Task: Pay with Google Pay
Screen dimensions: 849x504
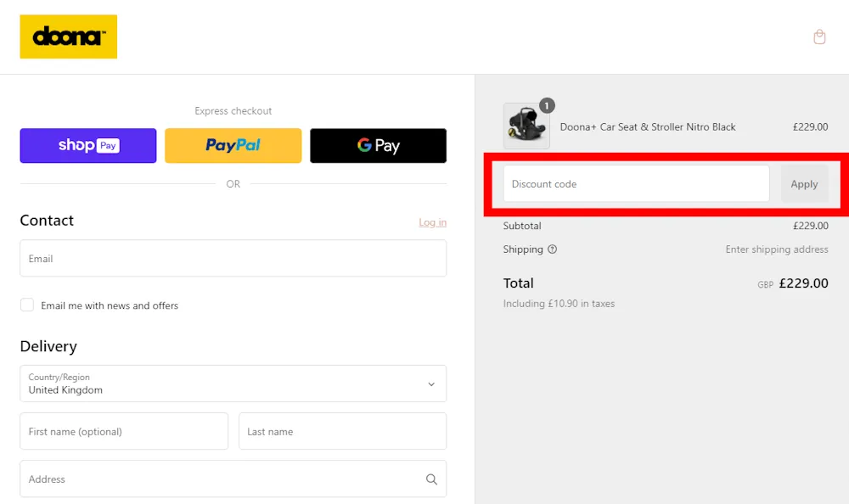Action: [379, 146]
